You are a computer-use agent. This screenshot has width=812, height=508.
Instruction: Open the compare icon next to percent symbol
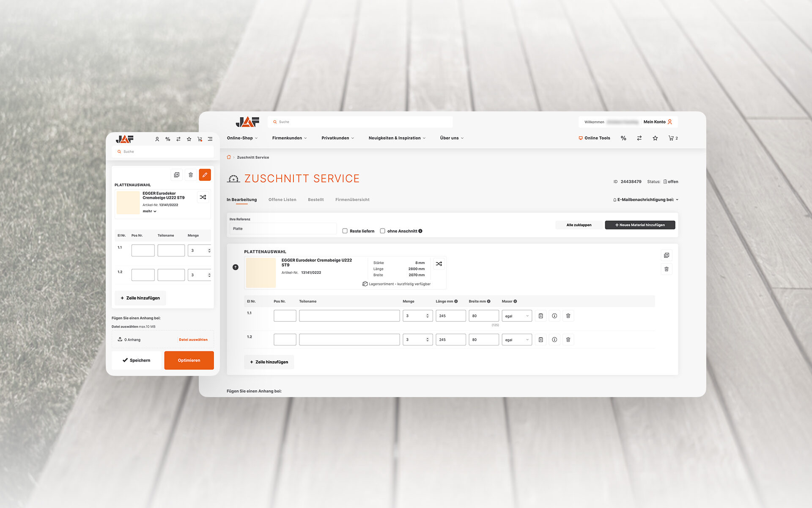click(x=639, y=138)
